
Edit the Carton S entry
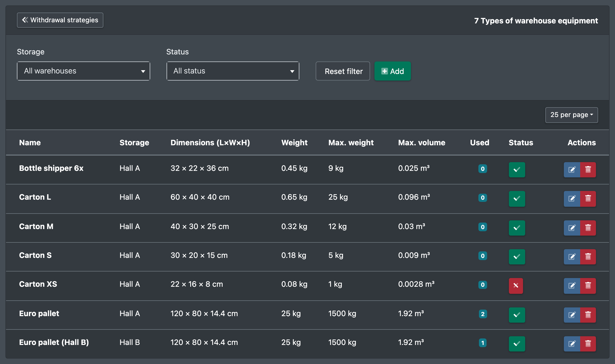tap(572, 257)
